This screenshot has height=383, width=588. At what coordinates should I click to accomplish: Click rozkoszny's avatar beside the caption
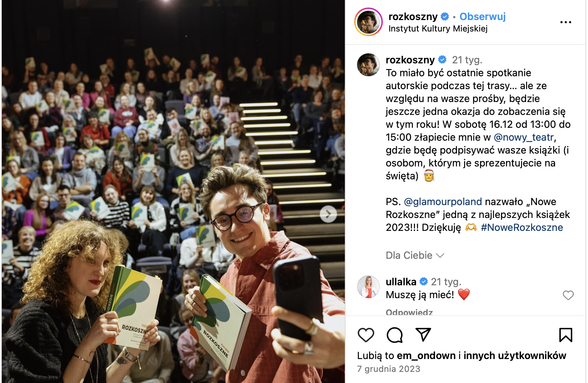[368, 65]
